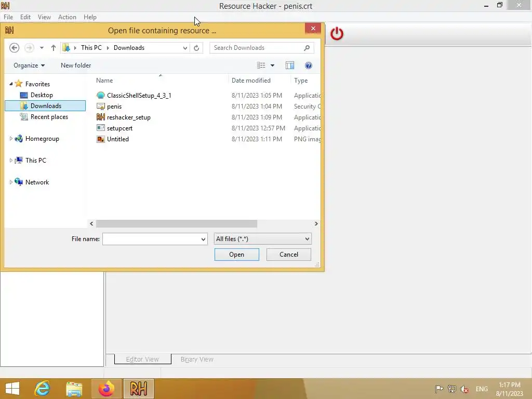Screen dimensions: 532x399
Task: Click the File name input field
Action: 151,239
